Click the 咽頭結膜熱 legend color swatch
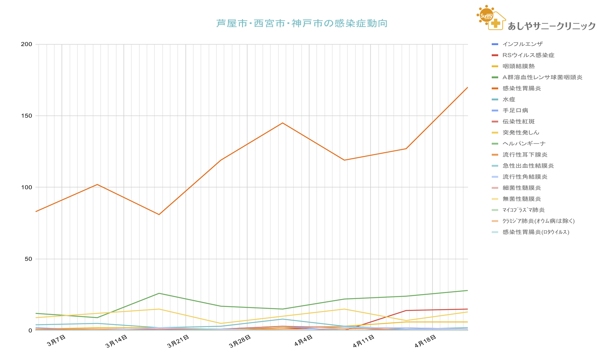The height and width of the screenshot is (364, 603). click(x=495, y=66)
